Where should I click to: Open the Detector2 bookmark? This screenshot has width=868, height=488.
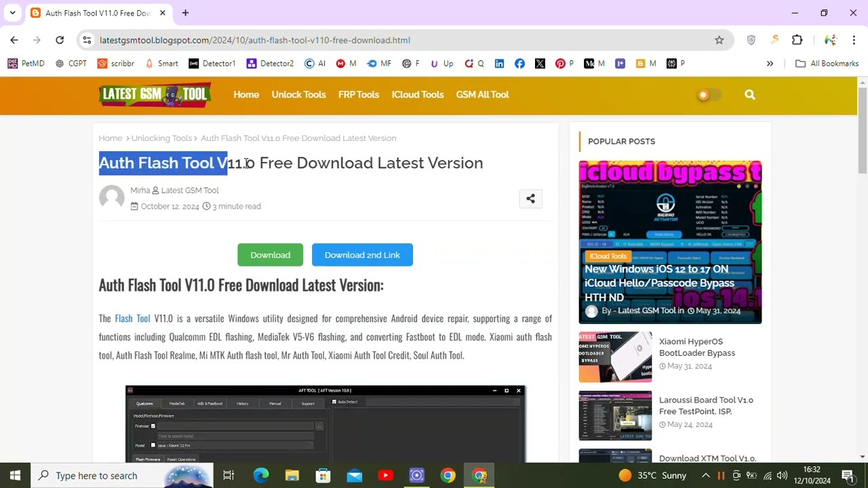(270, 64)
